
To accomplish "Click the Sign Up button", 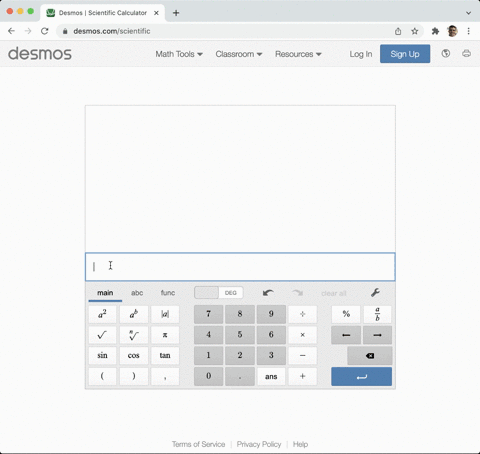I will tap(405, 54).
